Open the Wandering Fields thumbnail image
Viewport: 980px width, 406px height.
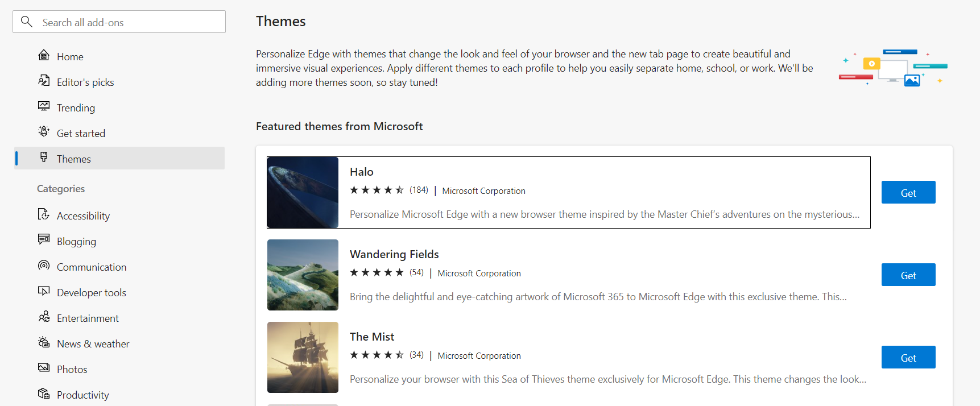pyautogui.click(x=303, y=275)
